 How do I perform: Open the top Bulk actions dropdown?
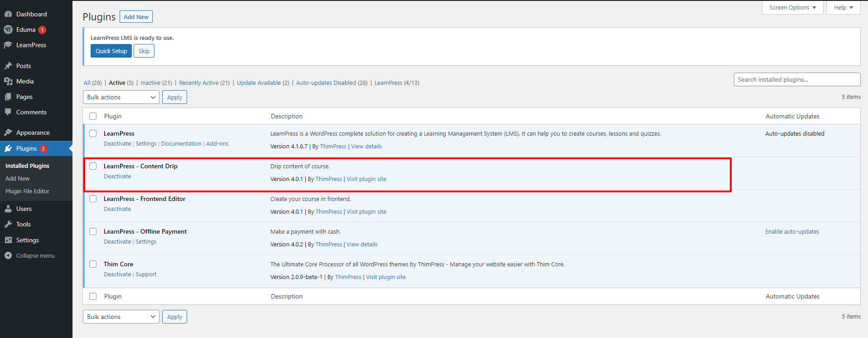click(121, 97)
